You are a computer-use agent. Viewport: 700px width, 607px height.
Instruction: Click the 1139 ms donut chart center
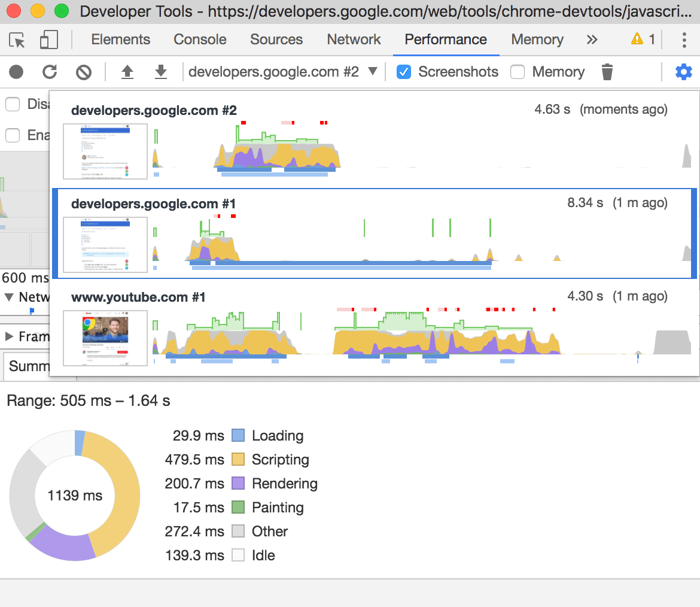(x=75, y=495)
